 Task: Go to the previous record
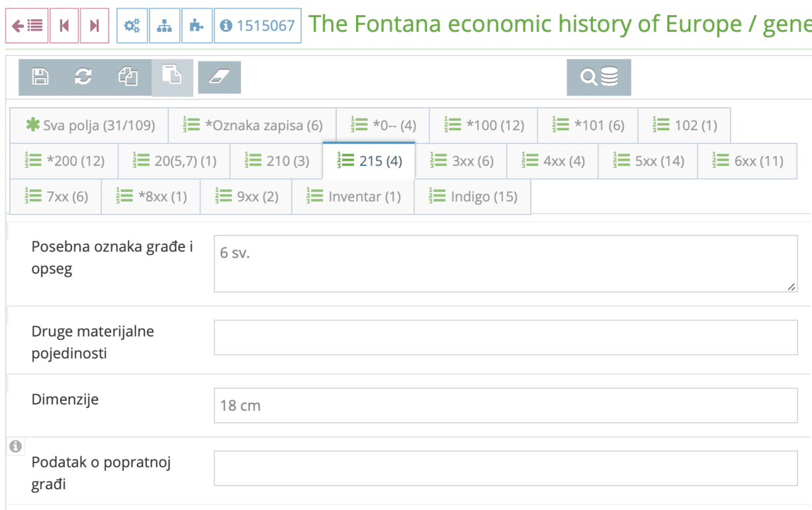tap(64, 26)
